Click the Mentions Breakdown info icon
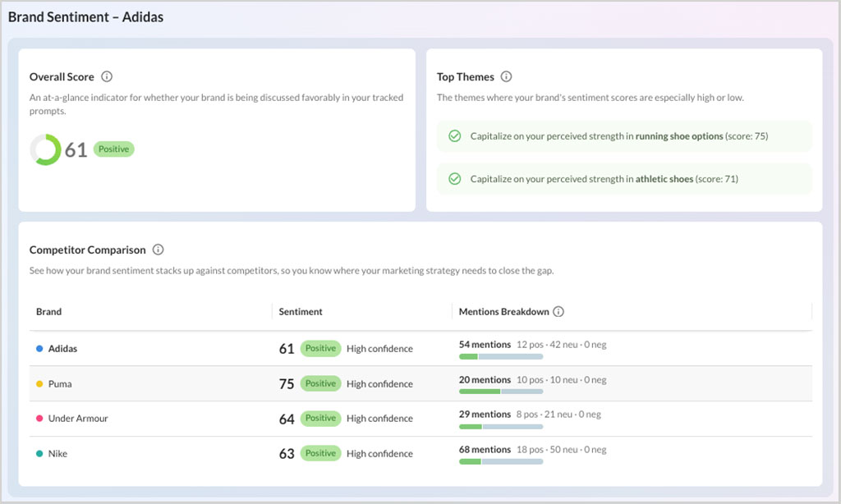 pos(558,312)
